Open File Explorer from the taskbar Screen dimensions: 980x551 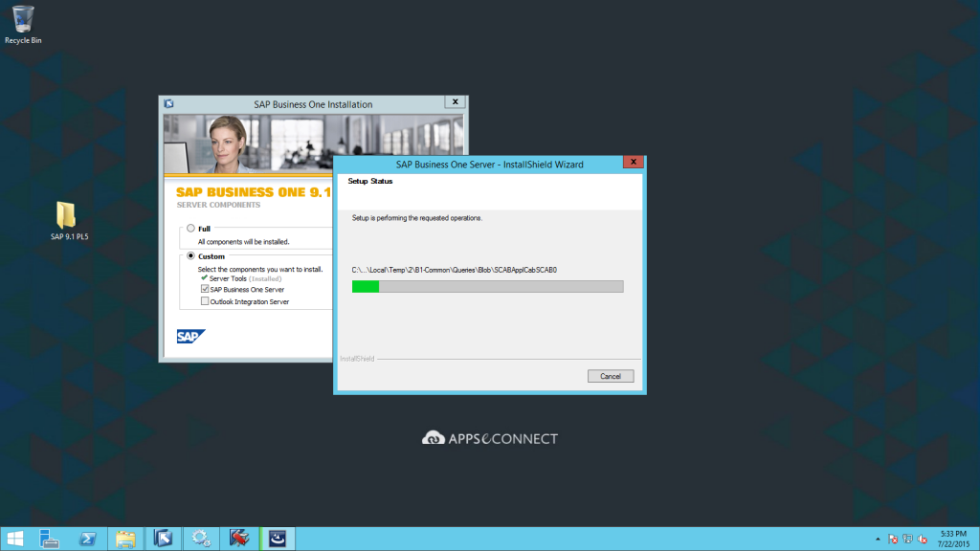125,539
